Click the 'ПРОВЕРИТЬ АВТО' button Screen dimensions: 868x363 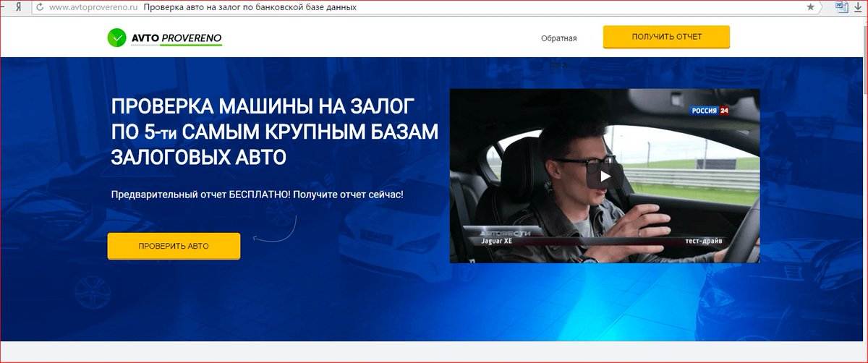174,246
